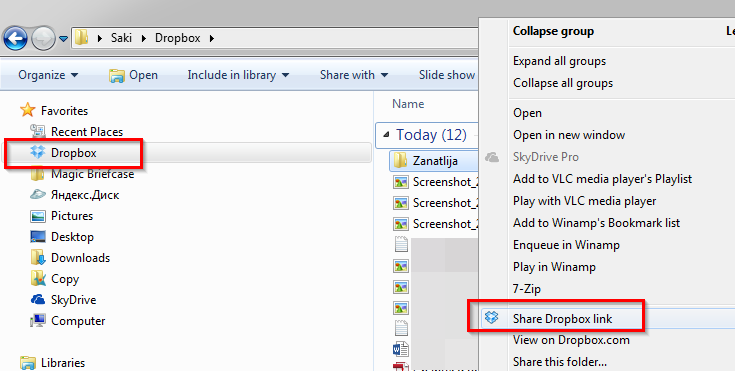Viewport: 735px width, 371px height.
Task: Open Magic Briefcase in Favorites
Action: click(x=92, y=174)
